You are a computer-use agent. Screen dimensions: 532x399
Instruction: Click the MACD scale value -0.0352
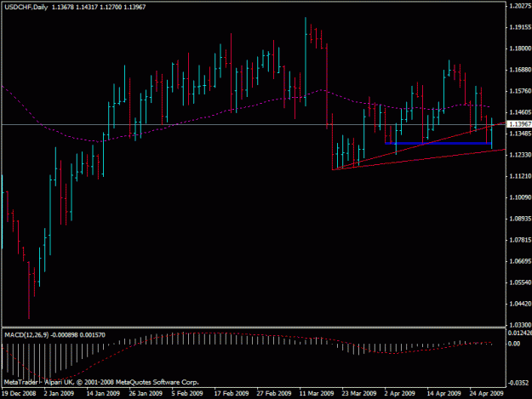(518, 383)
